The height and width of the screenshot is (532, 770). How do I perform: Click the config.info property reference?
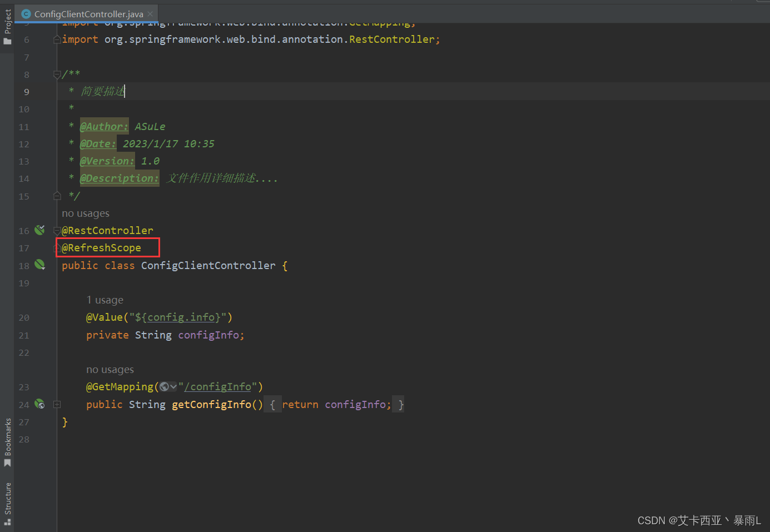click(181, 317)
